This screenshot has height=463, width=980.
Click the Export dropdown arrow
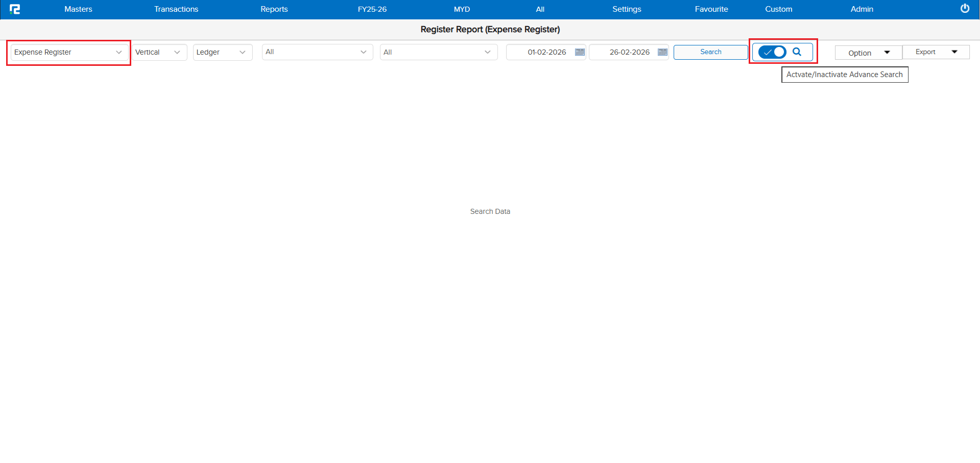click(x=954, y=52)
